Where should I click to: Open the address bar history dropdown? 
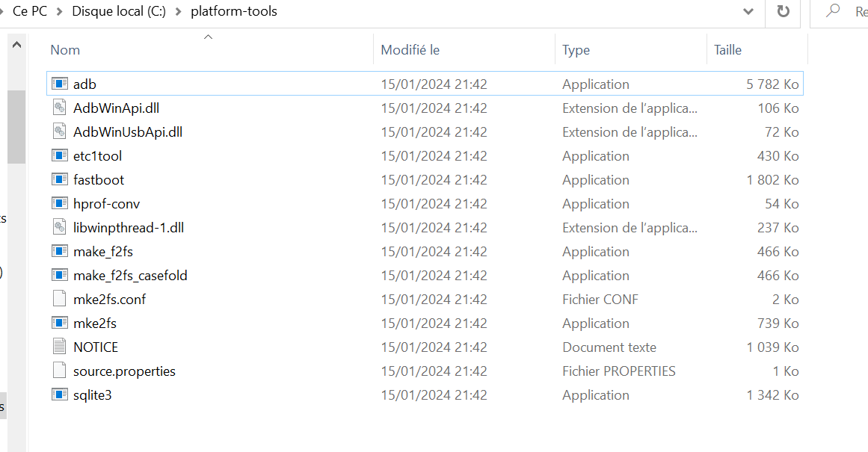[x=748, y=12]
